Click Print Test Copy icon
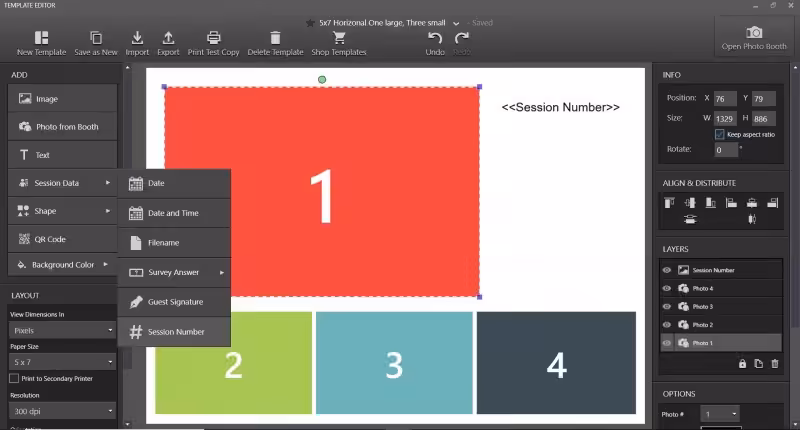Screen dimensions: 800x430 click(213, 37)
